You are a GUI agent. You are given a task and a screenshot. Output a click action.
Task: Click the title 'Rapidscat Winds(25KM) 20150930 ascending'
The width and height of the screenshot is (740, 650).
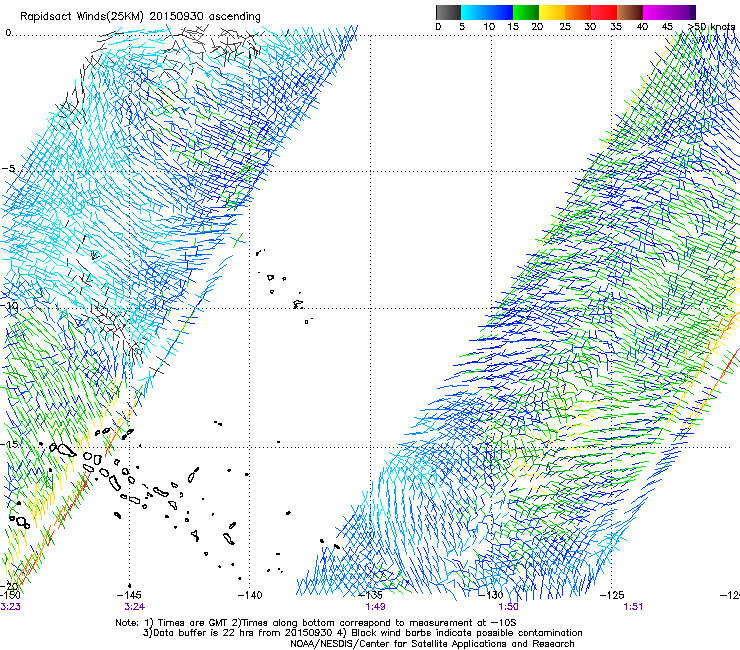click(x=140, y=17)
